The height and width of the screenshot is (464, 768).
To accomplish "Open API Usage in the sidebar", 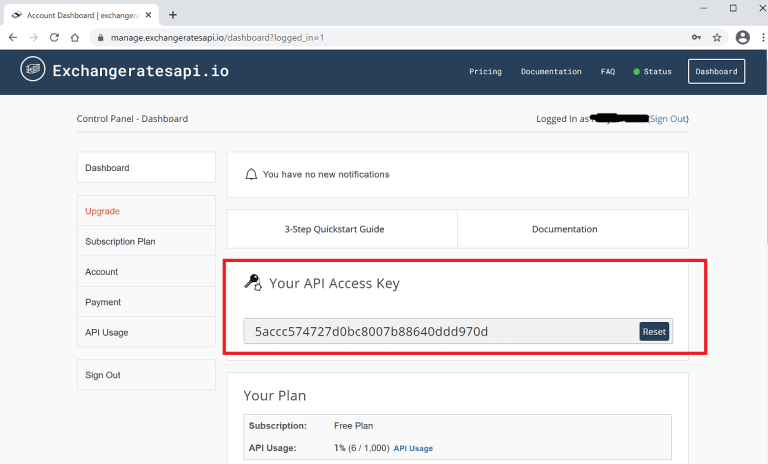I will click(x=146, y=332).
